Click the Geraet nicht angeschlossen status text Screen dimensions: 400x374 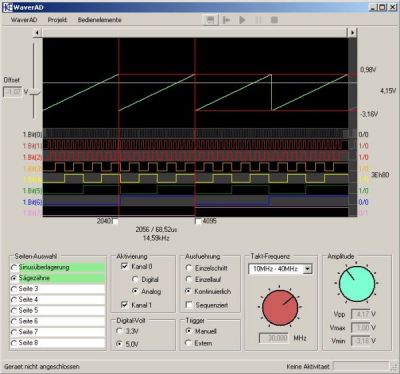(x=42, y=367)
